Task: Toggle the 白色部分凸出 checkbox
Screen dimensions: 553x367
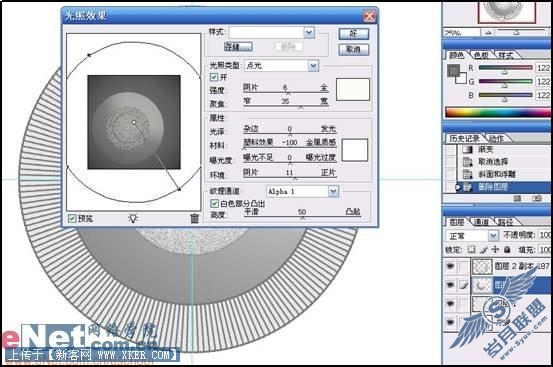Action: tap(214, 203)
